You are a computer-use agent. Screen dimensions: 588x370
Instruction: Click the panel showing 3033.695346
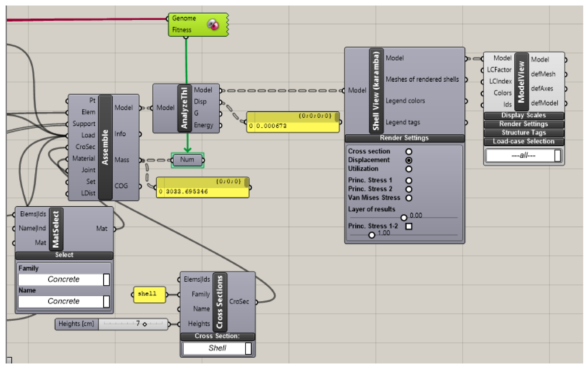click(203, 188)
